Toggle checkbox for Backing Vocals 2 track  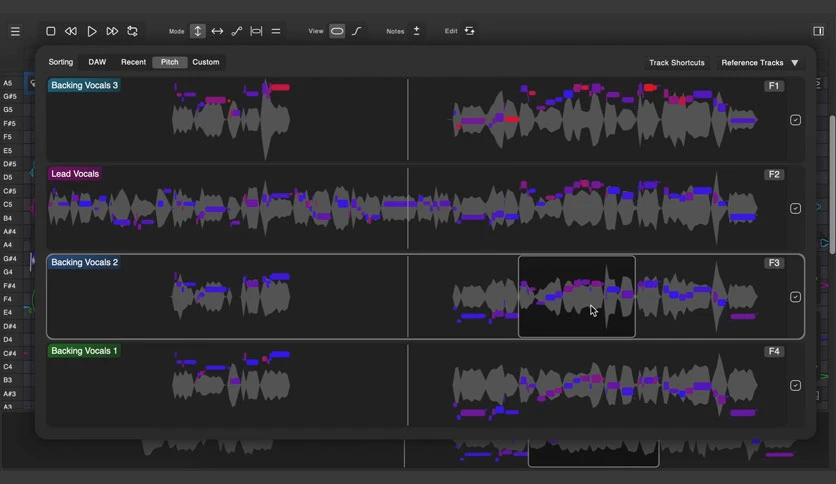pyautogui.click(x=795, y=297)
